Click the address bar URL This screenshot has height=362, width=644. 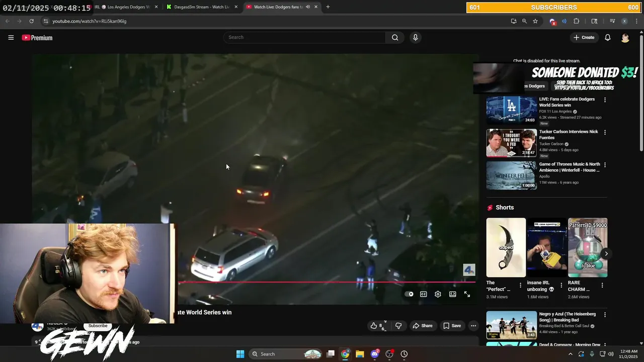click(90, 21)
